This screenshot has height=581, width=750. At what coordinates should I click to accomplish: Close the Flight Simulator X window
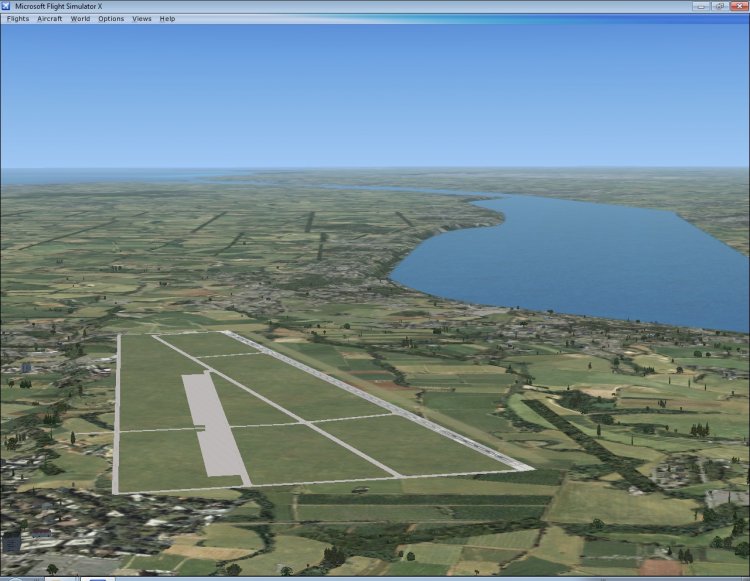739,6
